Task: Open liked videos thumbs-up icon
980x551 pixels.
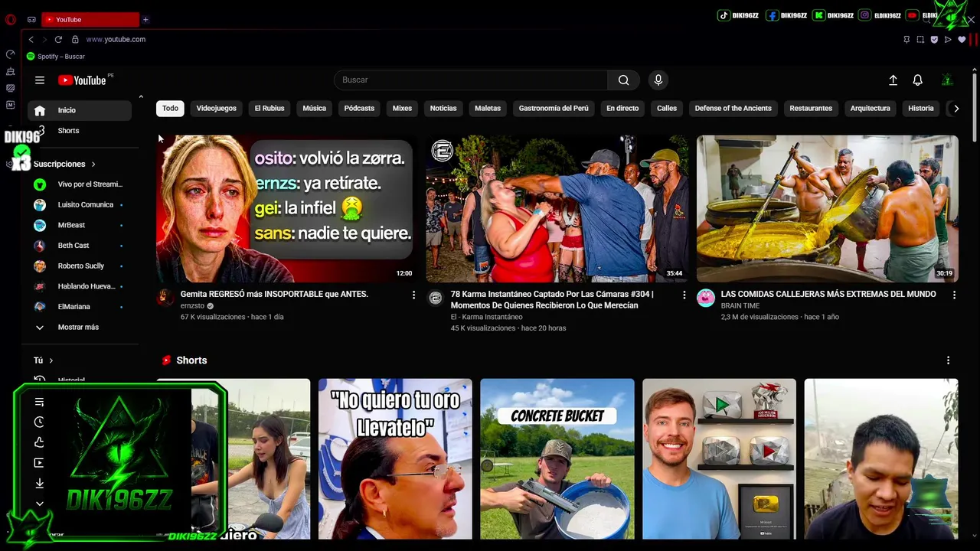Action: (39, 442)
